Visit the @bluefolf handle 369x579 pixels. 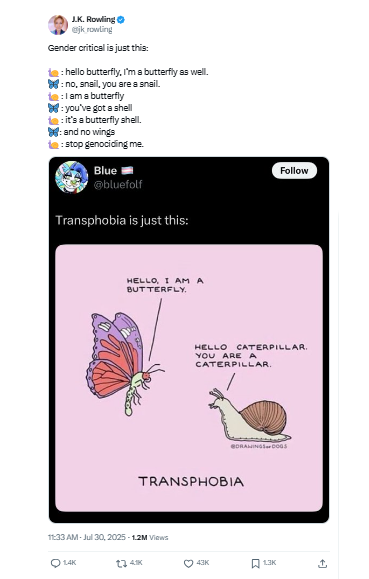click(118, 184)
